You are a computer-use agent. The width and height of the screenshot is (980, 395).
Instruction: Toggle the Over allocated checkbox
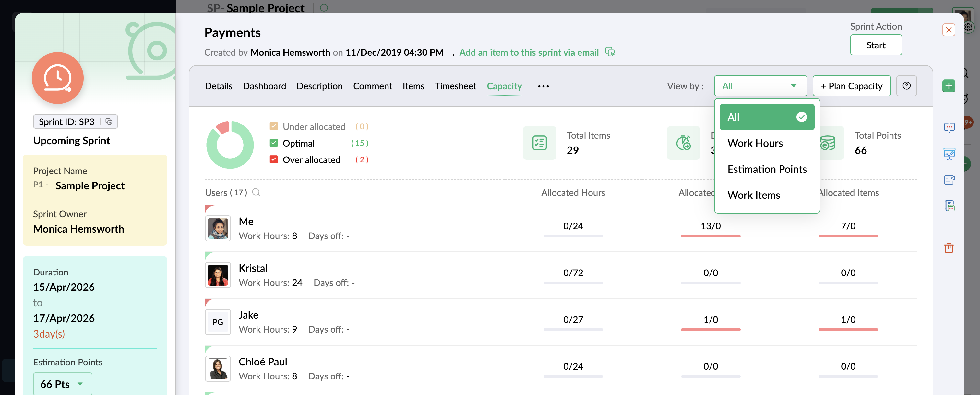tap(273, 159)
